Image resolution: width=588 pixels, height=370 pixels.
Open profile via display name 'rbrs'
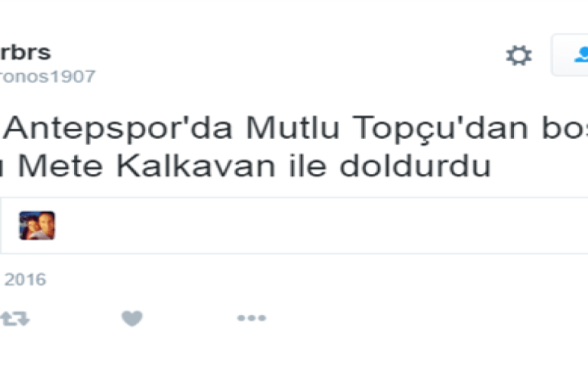[25, 52]
